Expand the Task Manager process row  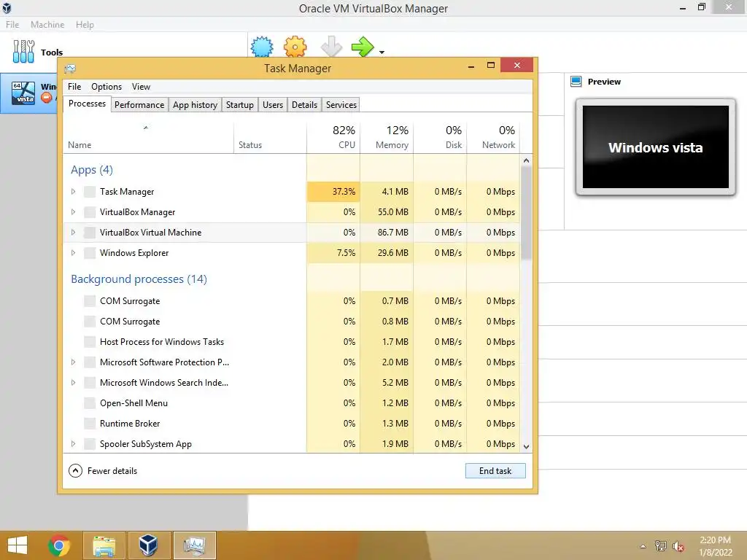(74, 192)
